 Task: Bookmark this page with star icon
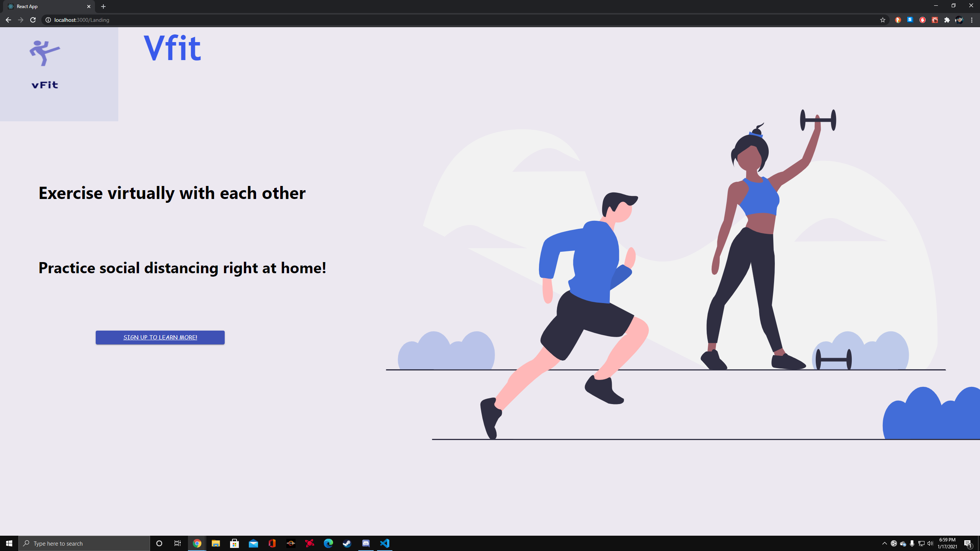[883, 20]
